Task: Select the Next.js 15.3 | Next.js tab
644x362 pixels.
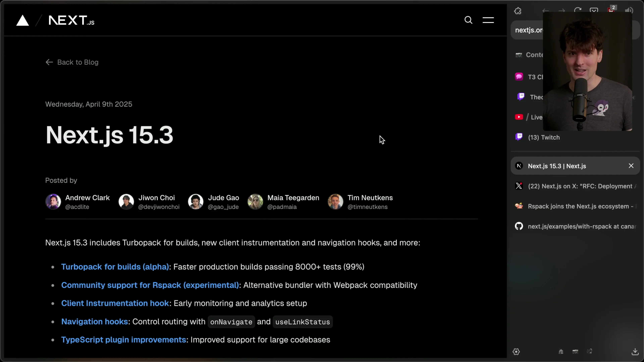Action: pyautogui.click(x=575, y=166)
